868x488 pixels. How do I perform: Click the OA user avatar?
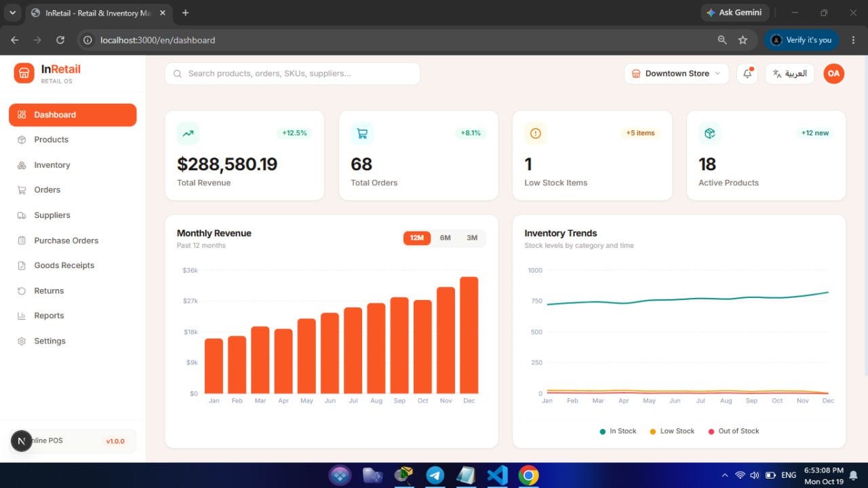tap(833, 73)
